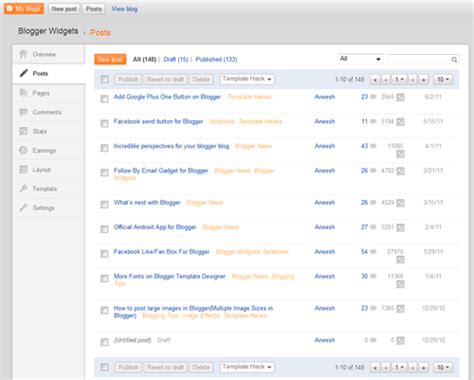Click the search magnifier icon

(x=454, y=60)
